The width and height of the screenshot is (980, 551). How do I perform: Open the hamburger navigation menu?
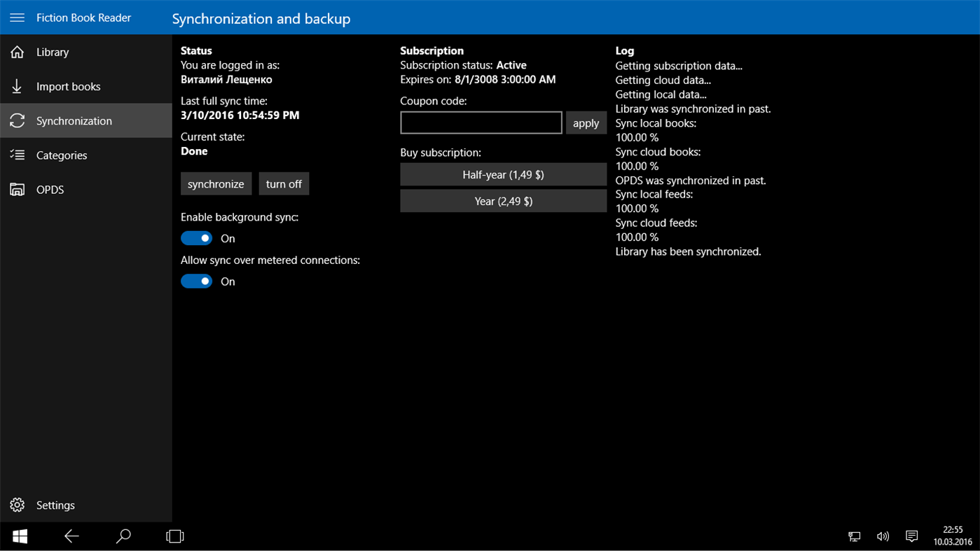click(17, 18)
